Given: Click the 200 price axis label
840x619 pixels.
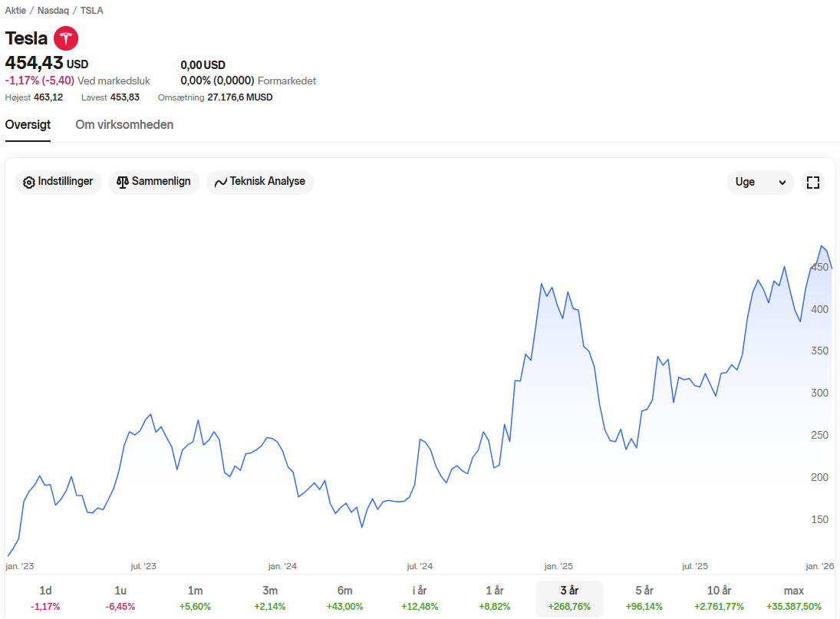Looking at the screenshot, I should (819, 477).
